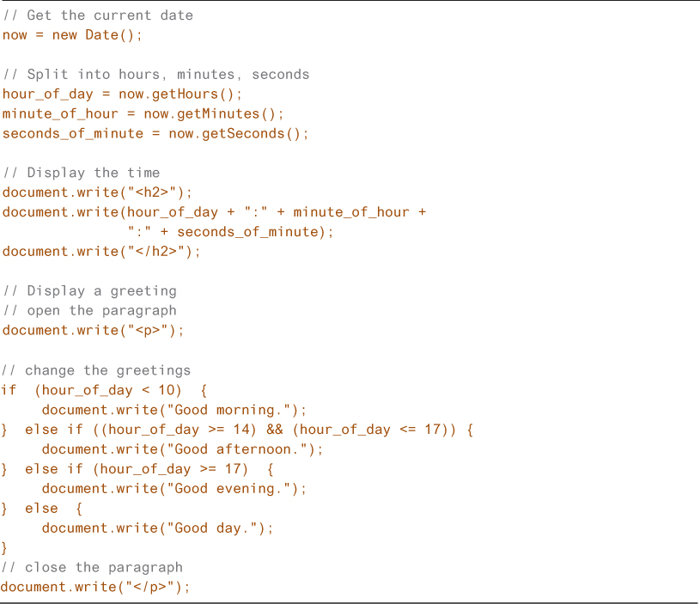
Task: Click the "change the greetings" comment
Action: (96, 370)
